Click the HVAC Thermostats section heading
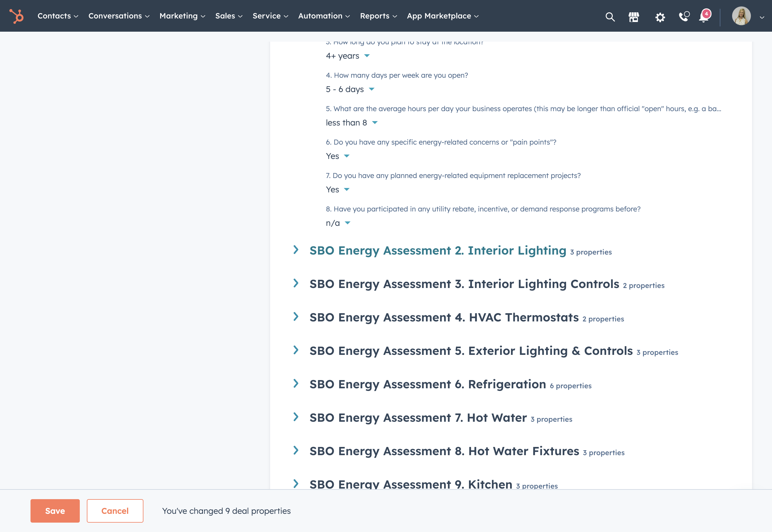Screen dimensions: 772x532 click(444, 317)
